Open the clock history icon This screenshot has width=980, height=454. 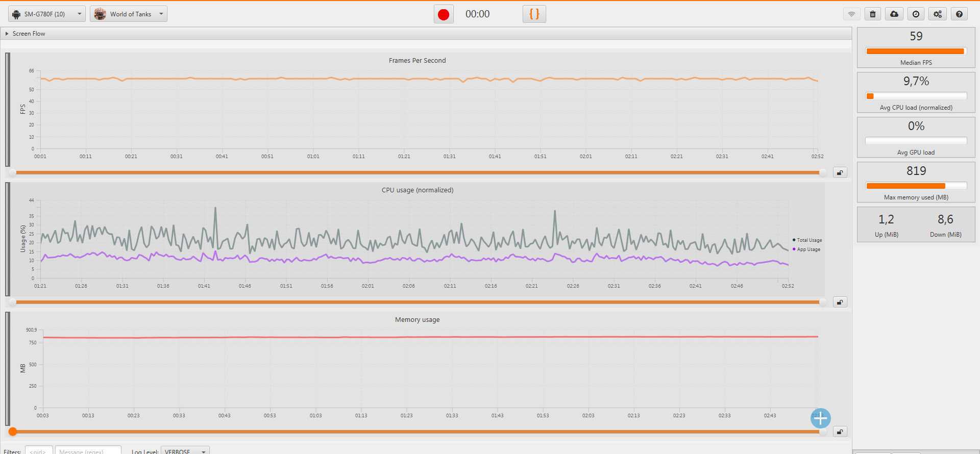(916, 14)
